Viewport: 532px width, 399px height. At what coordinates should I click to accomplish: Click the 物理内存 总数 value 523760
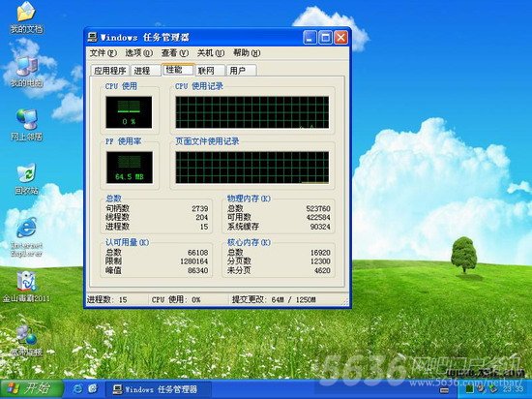318,208
